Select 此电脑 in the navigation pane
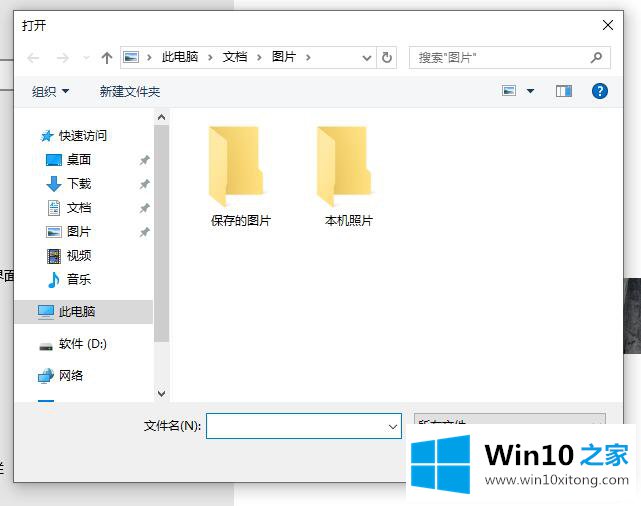 83,312
